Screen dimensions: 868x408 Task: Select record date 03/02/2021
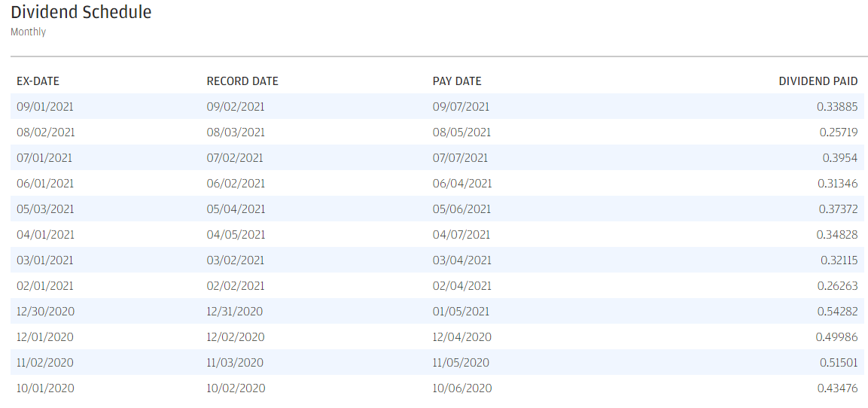click(236, 260)
